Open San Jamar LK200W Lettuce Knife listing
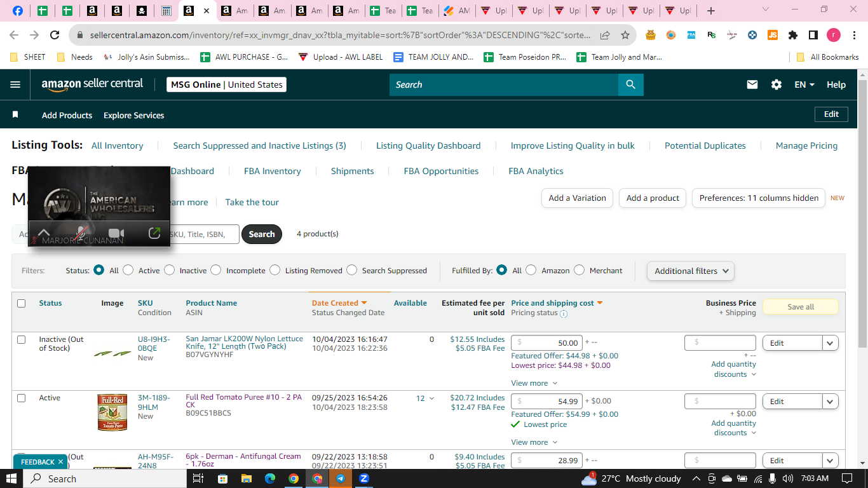The image size is (868, 488). tap(244, 342)
